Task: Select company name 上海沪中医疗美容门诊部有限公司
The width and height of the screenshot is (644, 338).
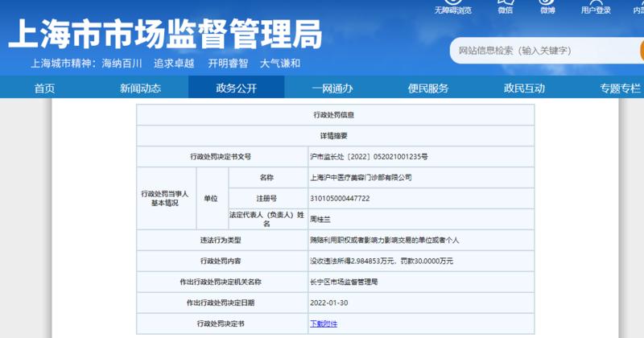Action: click(361, 177)
